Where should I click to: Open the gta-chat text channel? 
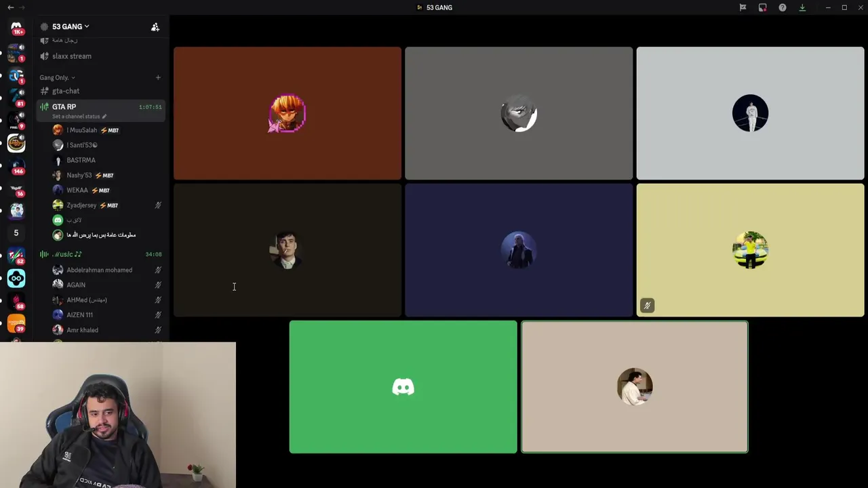click(101, 91)
